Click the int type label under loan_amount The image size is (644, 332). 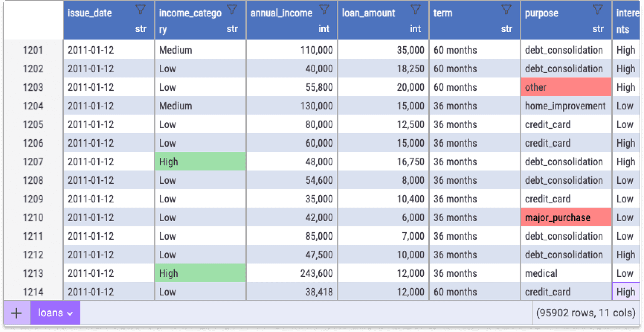coord(415,29)
